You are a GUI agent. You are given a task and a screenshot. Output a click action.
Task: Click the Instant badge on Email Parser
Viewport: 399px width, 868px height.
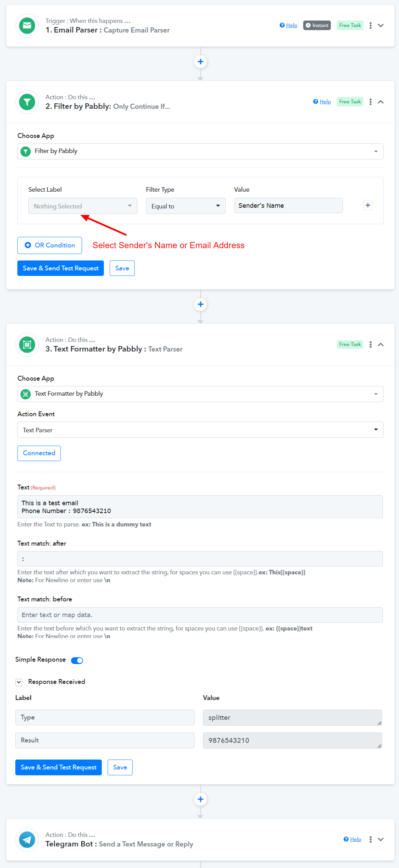click(317, 25)
